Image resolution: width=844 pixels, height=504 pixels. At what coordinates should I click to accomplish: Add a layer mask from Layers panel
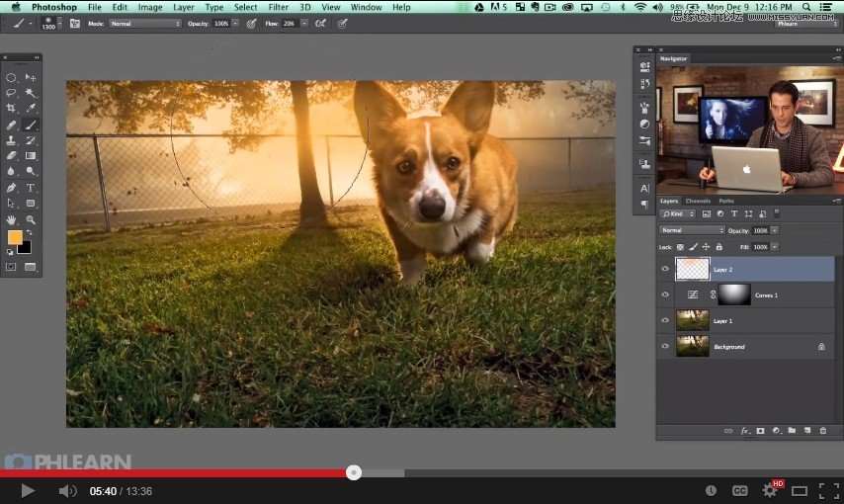pos(760,431)
